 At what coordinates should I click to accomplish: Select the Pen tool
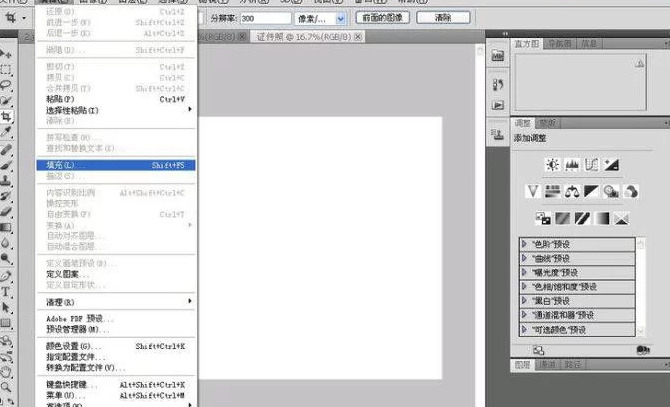point(6,276)
